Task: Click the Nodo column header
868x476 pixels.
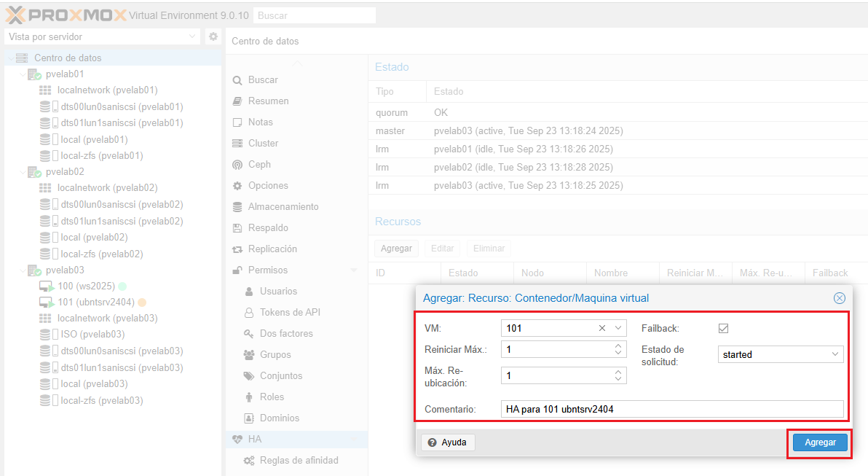Action: coord(550,273)
